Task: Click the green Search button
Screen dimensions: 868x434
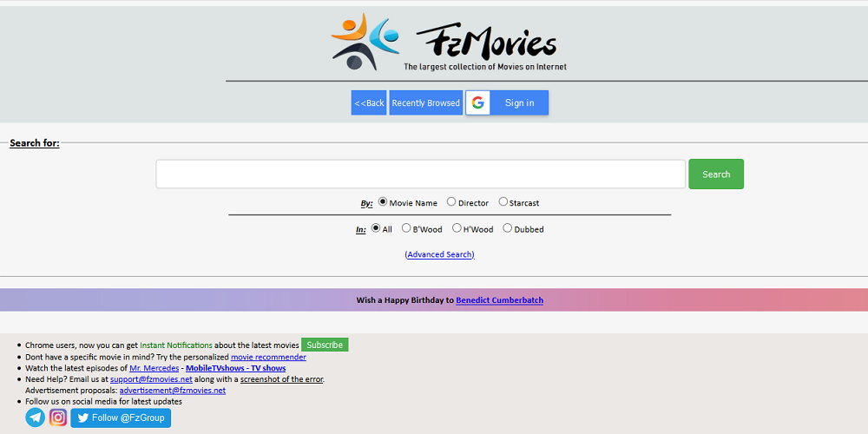Action: (x=716, y=174)
